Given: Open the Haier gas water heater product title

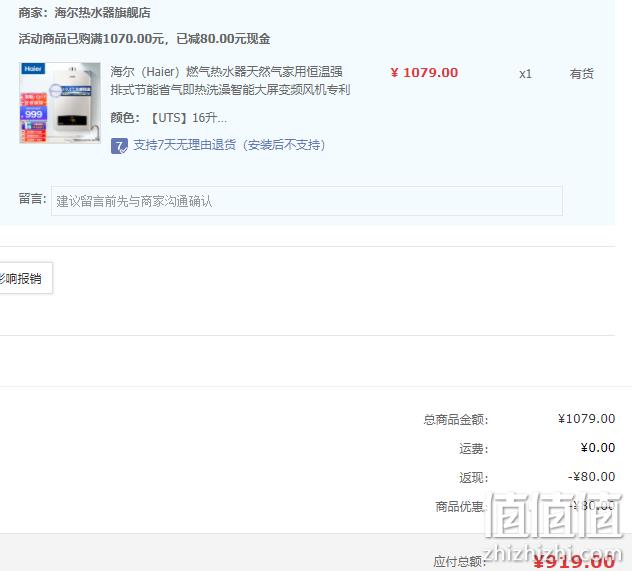Looking at the screenshot, I should tap(230, 80).
